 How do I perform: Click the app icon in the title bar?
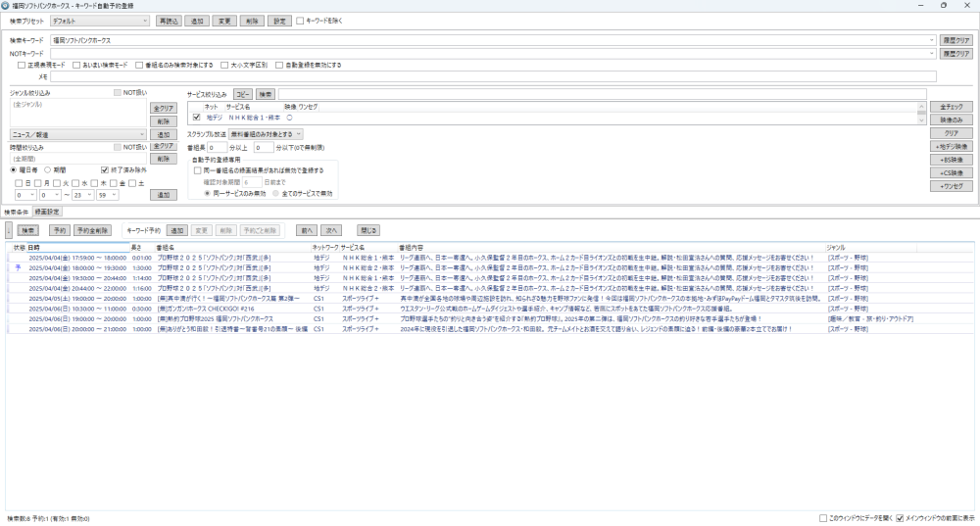[x=6, y=6]
